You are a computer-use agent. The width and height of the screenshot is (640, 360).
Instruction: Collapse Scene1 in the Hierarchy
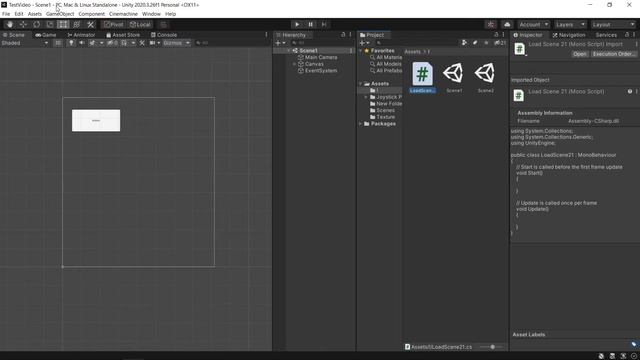[x=289, y=51]
